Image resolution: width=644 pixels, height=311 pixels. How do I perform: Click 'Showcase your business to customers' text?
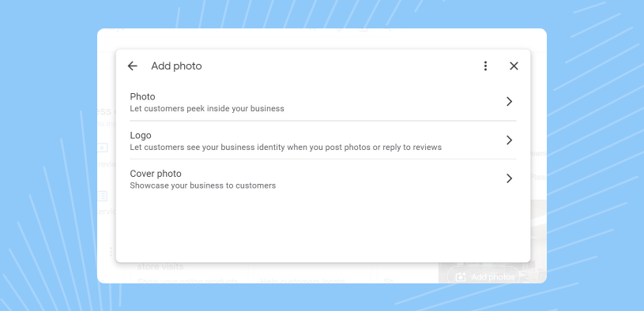[203, 185]
